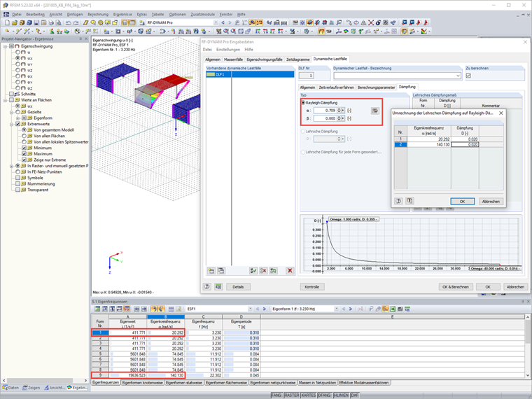Toggle the Zu berechnen checkbox
The height and width of the screenshot is (399, 532).
click(x=468, y=76)
